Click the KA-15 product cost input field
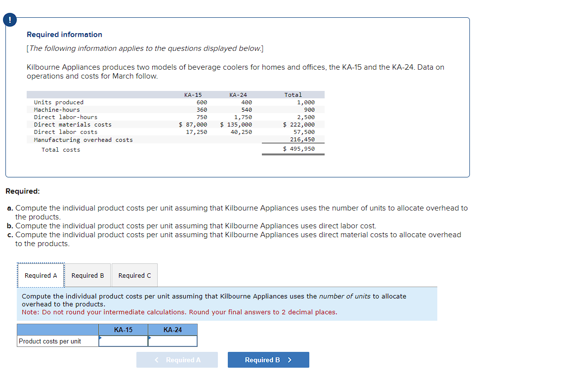Image resolution: width=588 pixels, height=384 pixels. coord(124,341)
